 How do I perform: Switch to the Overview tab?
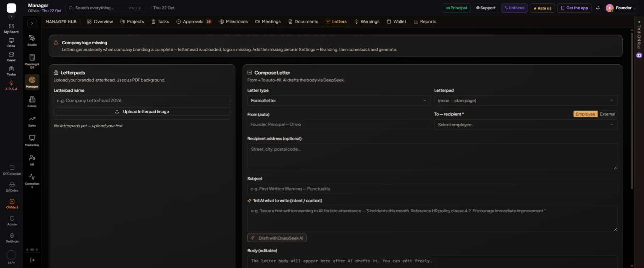tap(100, 22)
